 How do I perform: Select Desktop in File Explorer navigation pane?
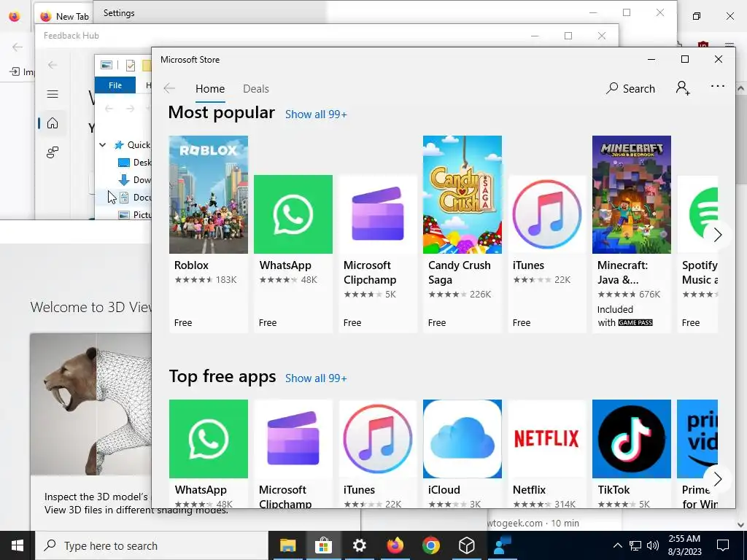click(135, 163)
